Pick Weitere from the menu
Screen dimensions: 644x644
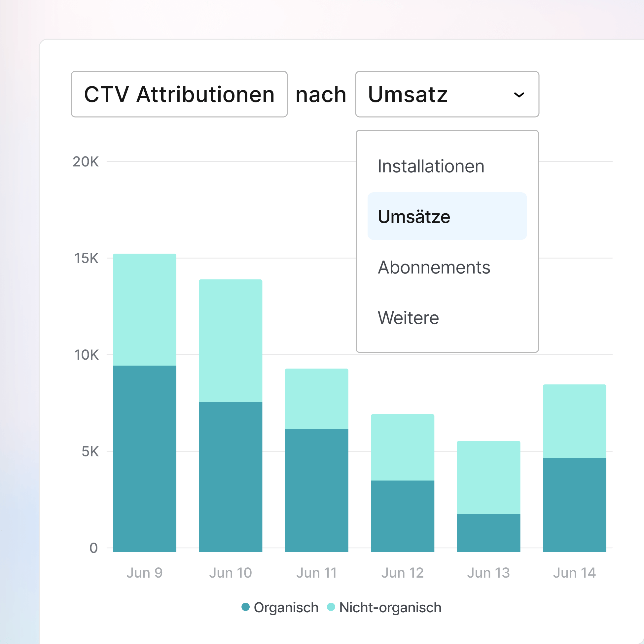click(408, 318)
